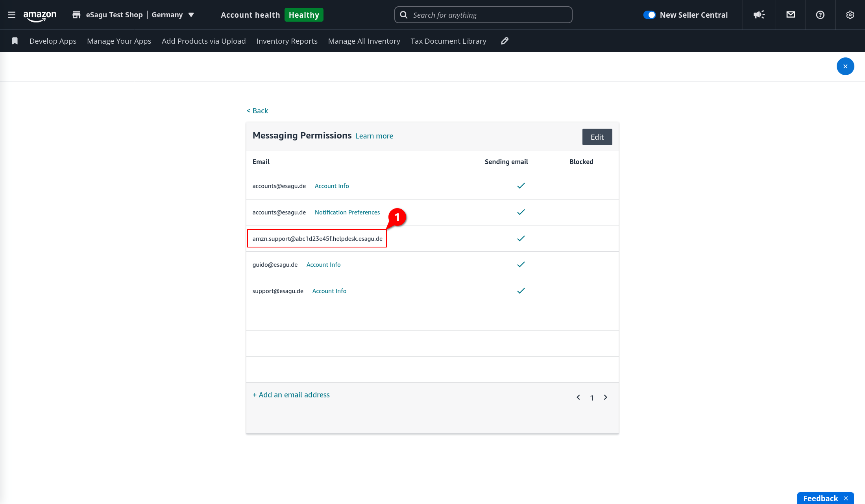Open the Learn more link

point(374,136)
